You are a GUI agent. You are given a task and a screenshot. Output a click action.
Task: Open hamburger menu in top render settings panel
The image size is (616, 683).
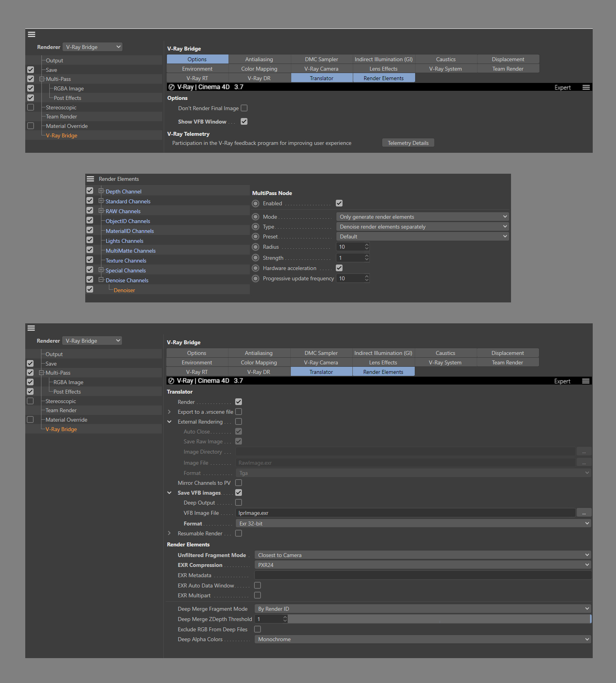(32, 34)
